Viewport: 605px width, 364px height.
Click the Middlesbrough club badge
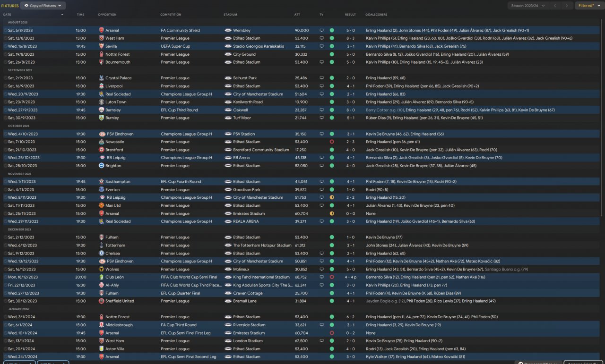coord(101,325)
